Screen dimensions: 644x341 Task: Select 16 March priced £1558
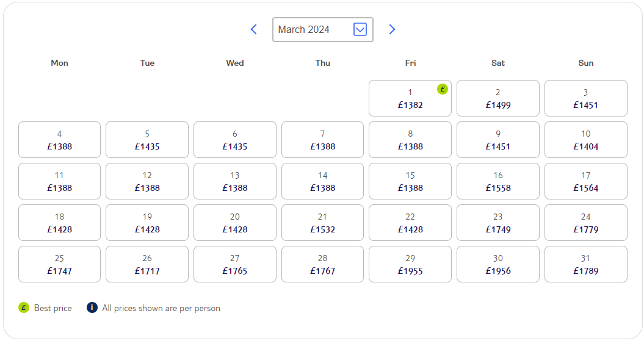tap(497, 181)
